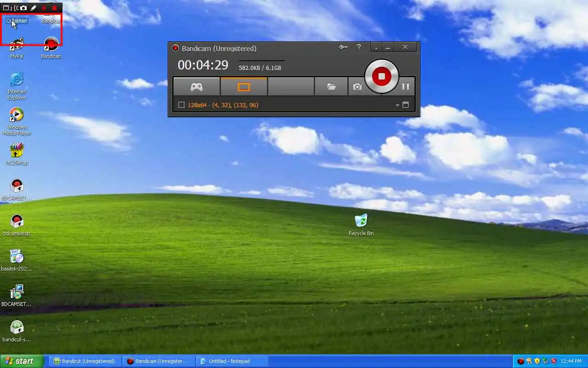588x368 pixels.
Task: Switch to Bandicam (Unregister...) taskbar button
Action: pos(159,361)
